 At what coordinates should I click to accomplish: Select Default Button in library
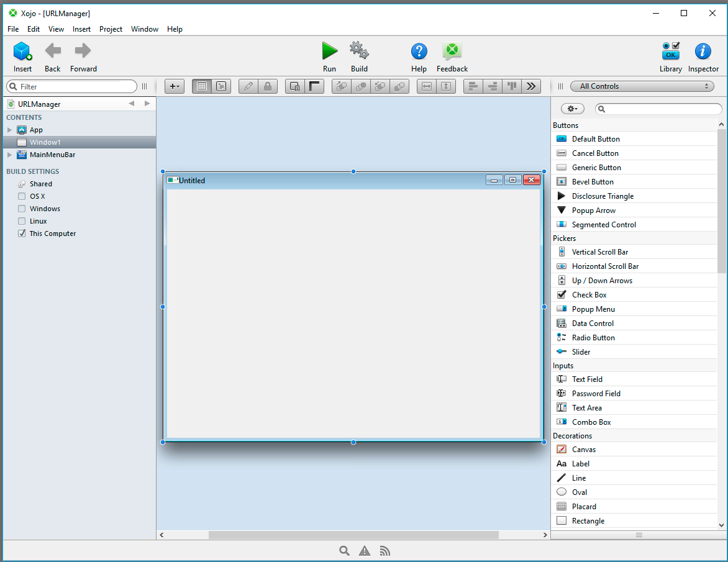coord(634,138)
